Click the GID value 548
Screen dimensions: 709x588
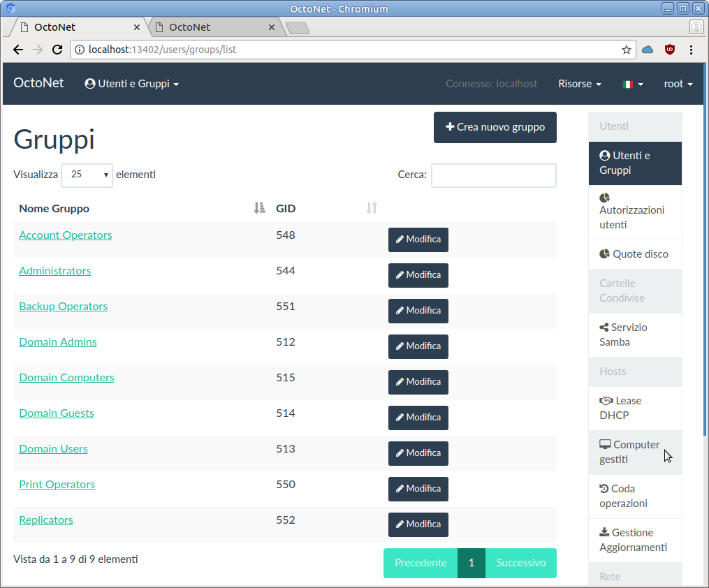pos(286,235)
